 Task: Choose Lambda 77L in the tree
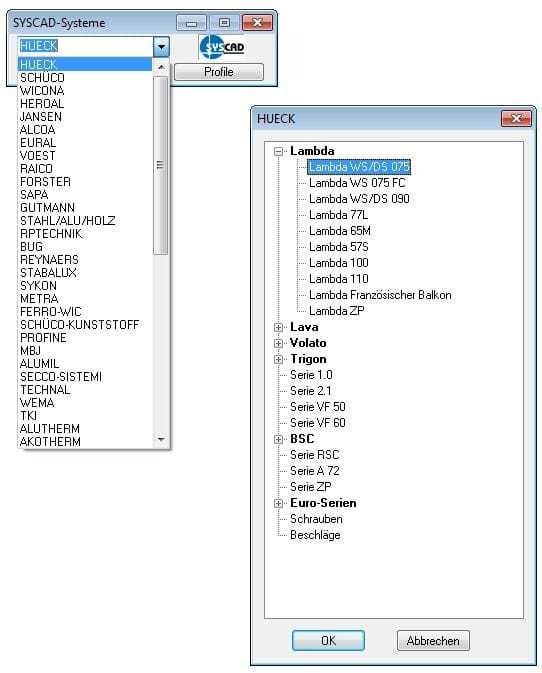click(x=338, y=215)
